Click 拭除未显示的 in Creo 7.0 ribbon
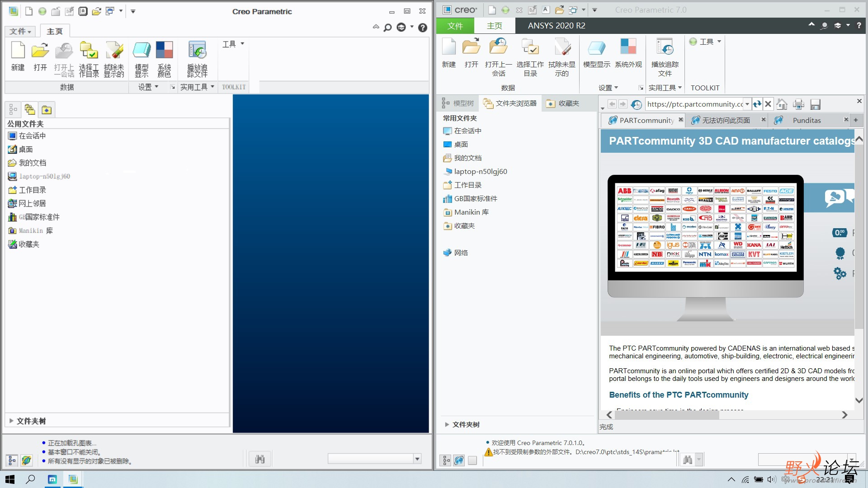The height and width of the screenshot is (488, 868). click(562, 57)
